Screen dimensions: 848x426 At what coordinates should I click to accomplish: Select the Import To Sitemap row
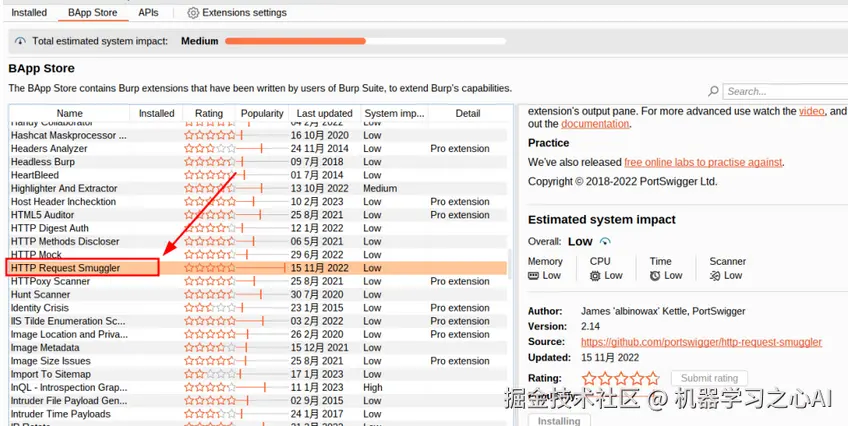[258, 374]
